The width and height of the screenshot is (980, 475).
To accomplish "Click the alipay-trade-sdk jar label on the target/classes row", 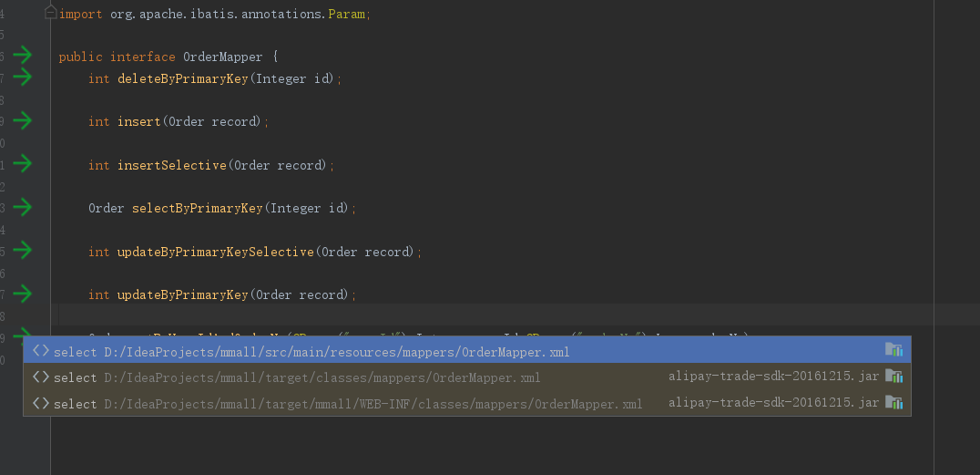I will tap(773, 377).
